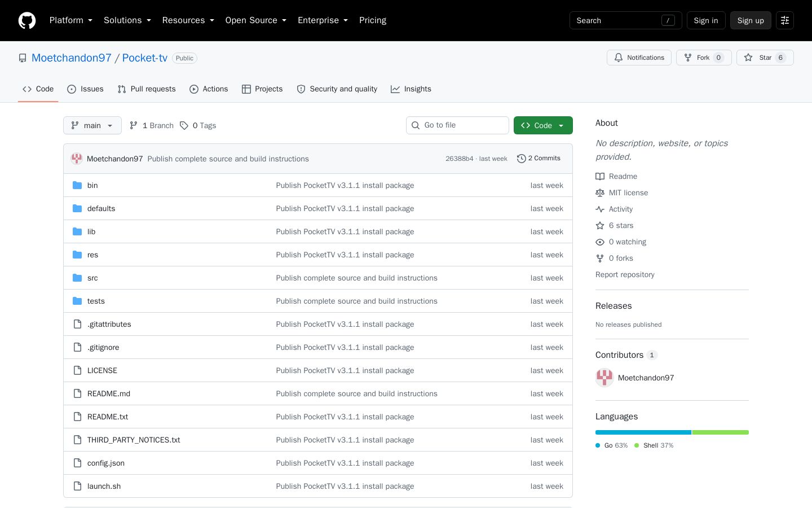Viewport: 812px width, 508px height.
Task: Select the THIRD_PARTY_NOTICES.txt file icon
Action: 77,440
